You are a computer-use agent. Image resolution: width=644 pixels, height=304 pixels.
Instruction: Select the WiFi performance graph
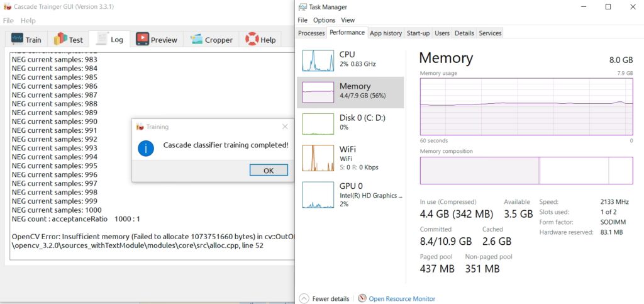[x=318, y=157]
